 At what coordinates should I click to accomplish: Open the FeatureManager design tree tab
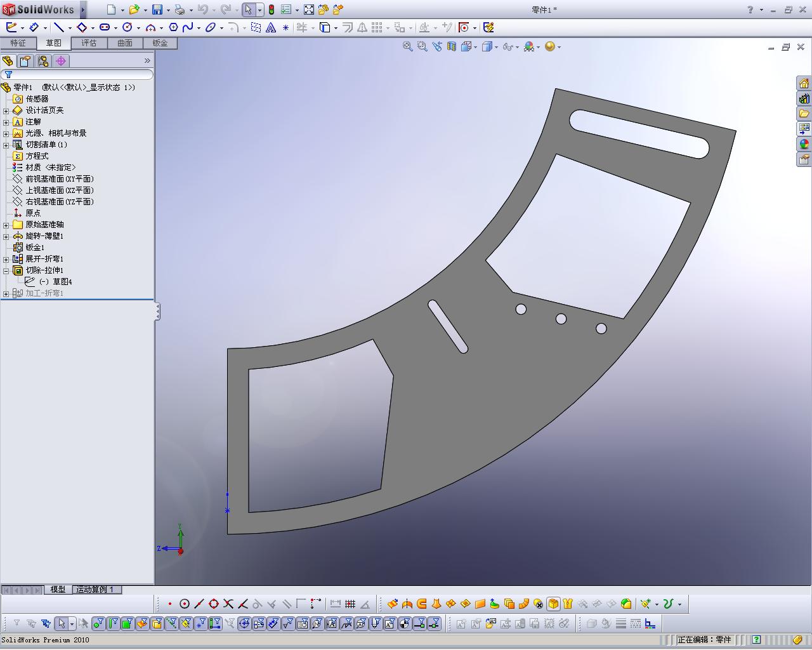[8, 61]
